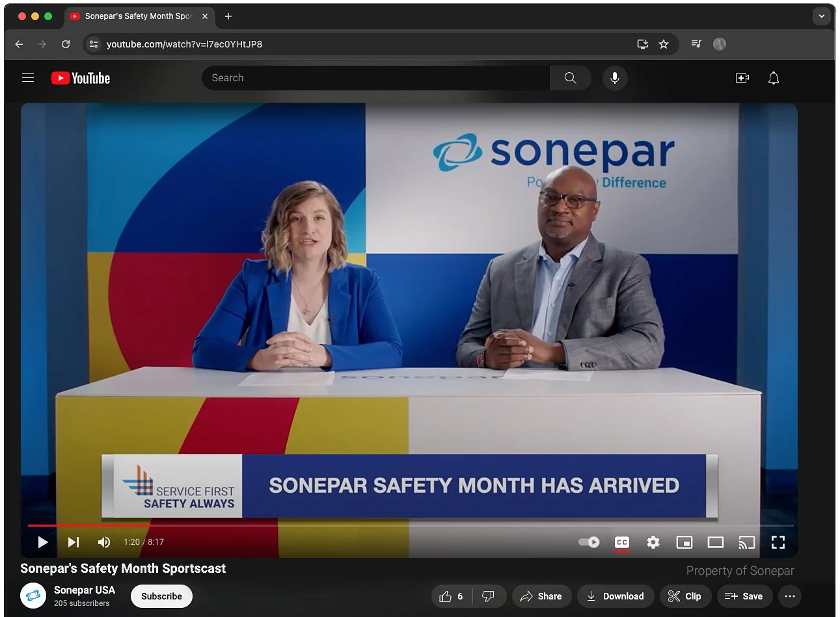840x617 pixels.
Task: Open the notifications bell
Action: [774, 78]
